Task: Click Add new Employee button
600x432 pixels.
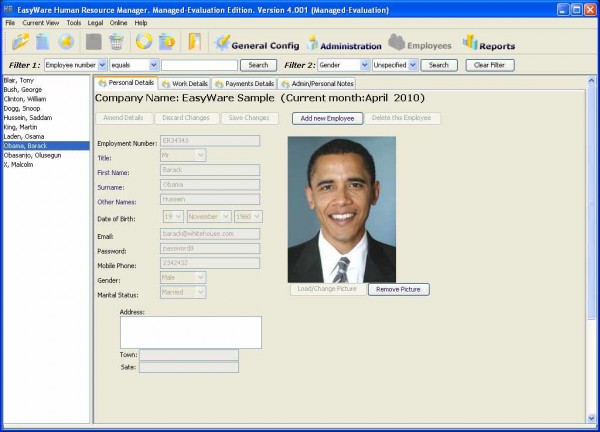Action: (x=327, y=118)
